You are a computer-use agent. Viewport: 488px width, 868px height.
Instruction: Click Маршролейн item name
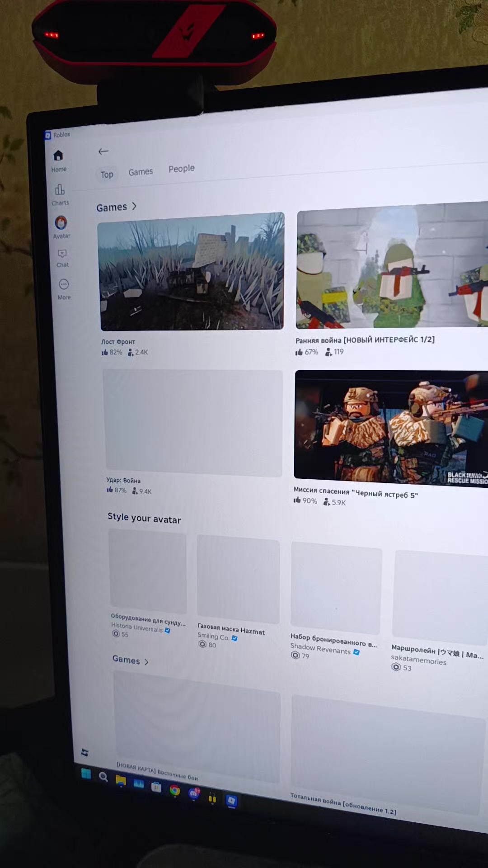(437, 651)
